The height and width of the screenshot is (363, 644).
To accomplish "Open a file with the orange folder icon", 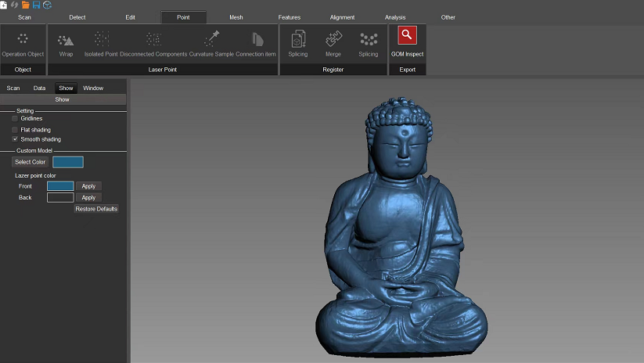I will click(x=26, y=5).
